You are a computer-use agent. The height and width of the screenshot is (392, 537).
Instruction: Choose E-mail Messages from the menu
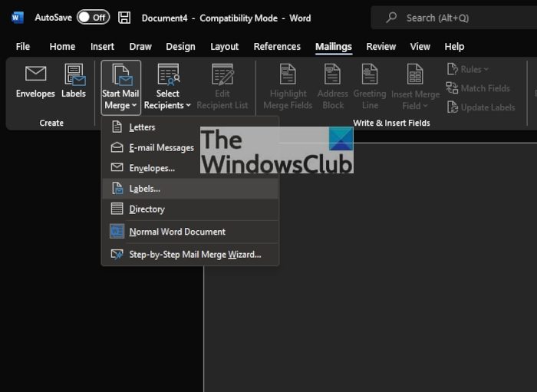click(190, 147)
